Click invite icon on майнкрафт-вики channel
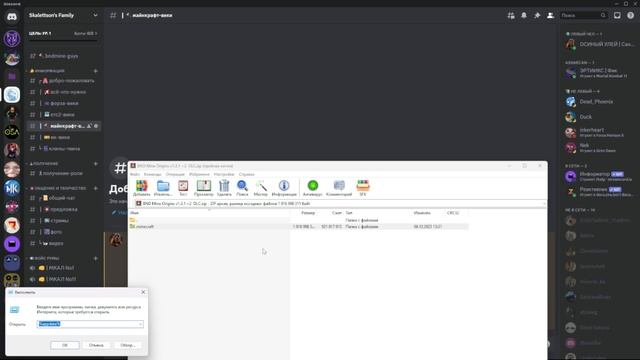The height and width of the screenshot is (360, 640). [89, 126]
